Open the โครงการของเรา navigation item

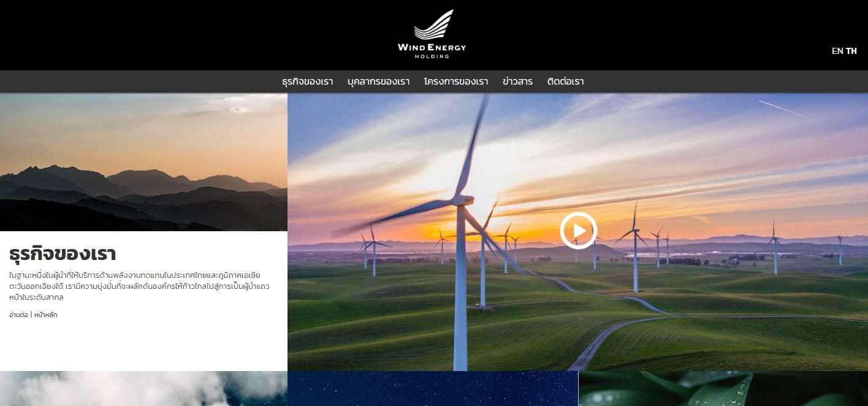click(x=456, y=82)
